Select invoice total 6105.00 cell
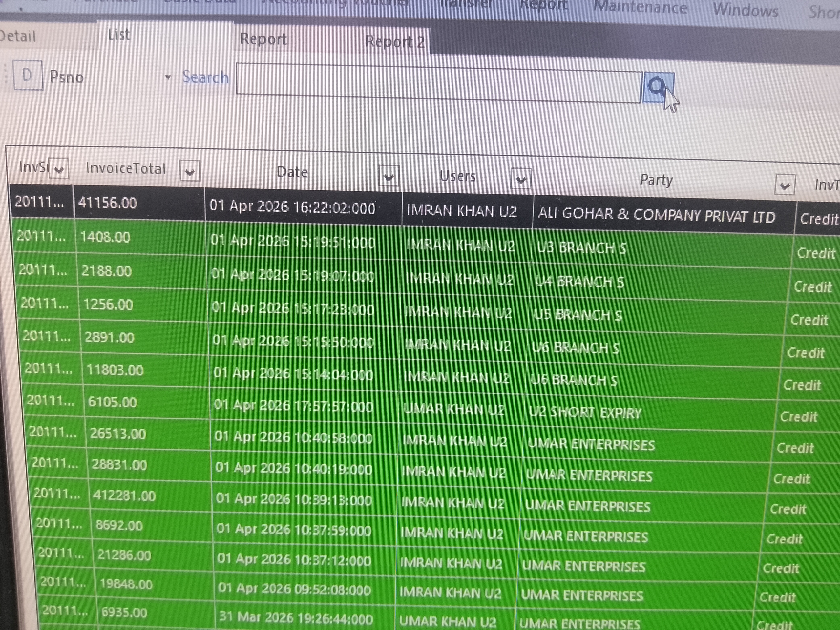This screenshot has height=630, width=840. coord(147,402)
